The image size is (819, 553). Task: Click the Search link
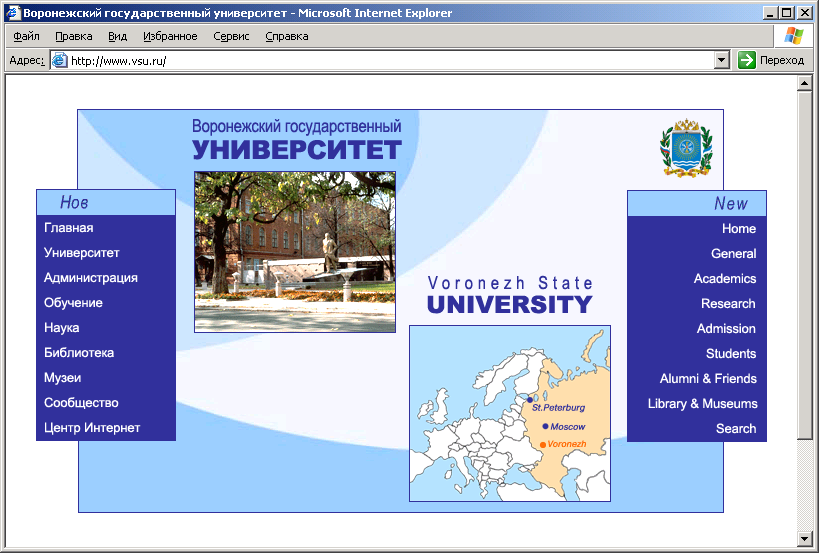[x=736, y=429]
